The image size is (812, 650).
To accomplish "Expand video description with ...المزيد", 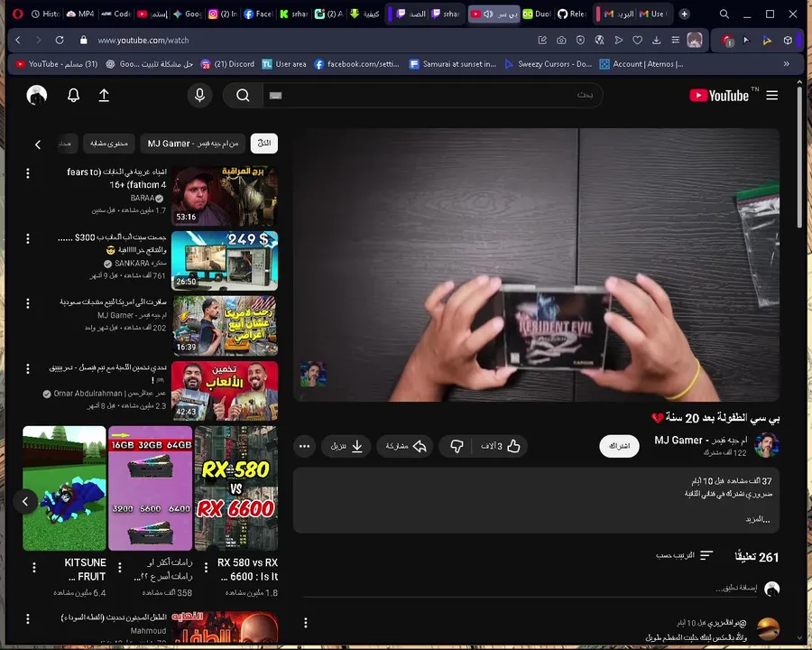I will click(x=758, y=519).
